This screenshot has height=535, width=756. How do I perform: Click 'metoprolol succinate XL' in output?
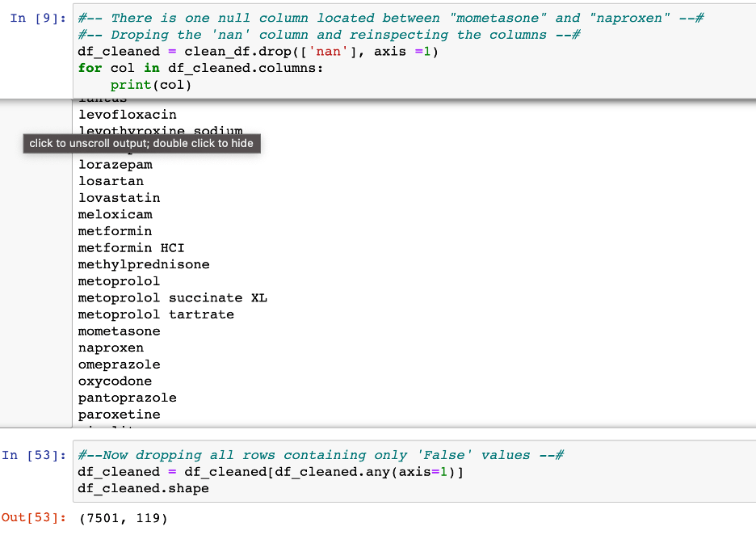click(x=172, y=298)
